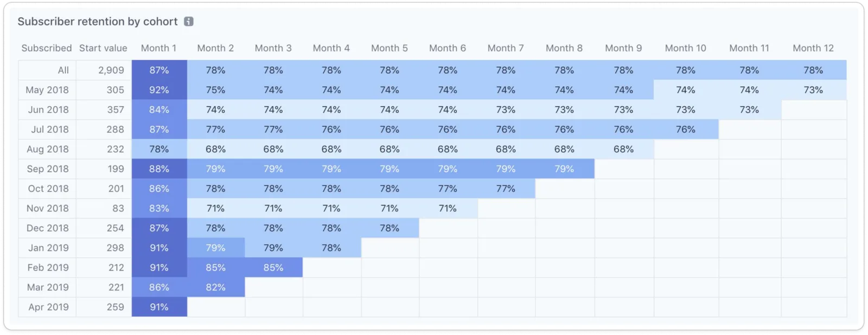Open the May 2018 cohort row label
The width and height of the screenshot is (868, 335).
[x=47, y=90]
